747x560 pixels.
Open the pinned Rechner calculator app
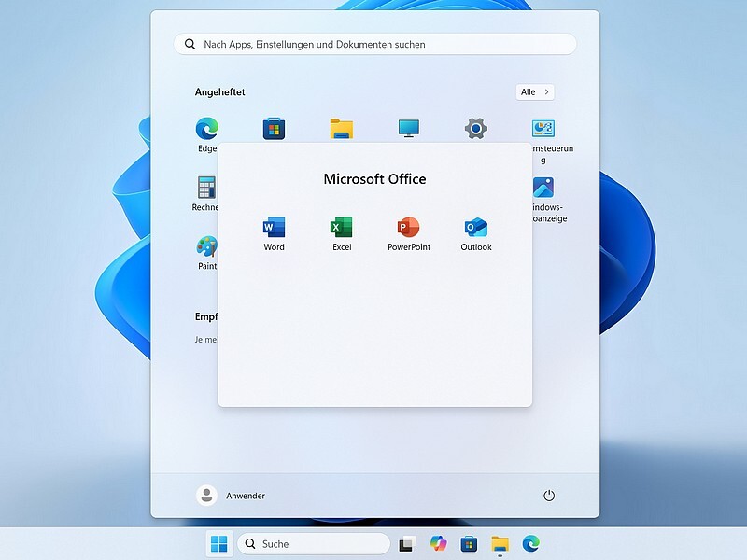click(206, 193)
